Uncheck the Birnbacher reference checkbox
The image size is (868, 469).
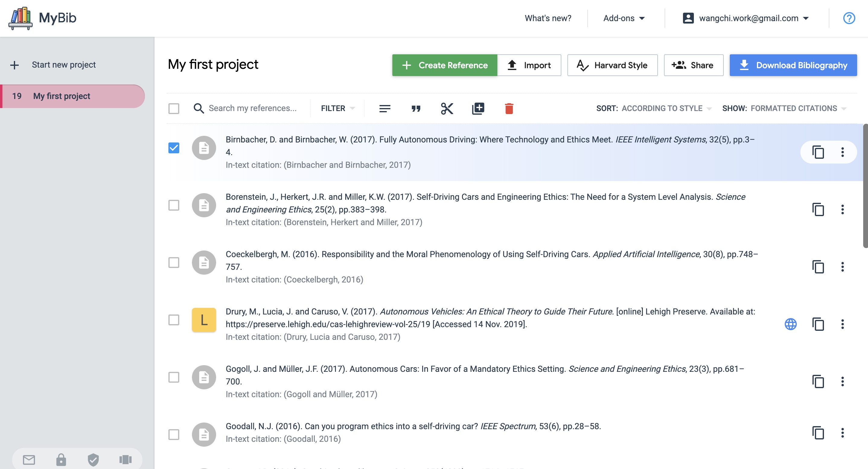[174, 148]
